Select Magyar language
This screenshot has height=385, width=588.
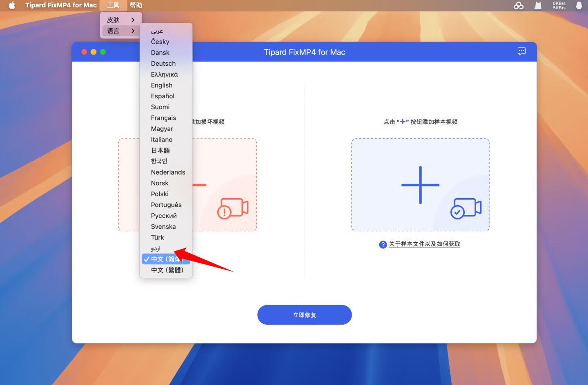click(x=166, y=129)
